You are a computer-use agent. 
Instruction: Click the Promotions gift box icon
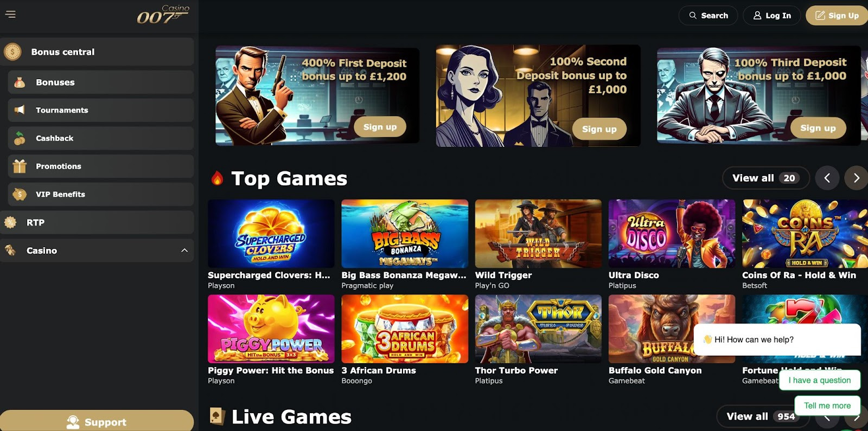20,166
